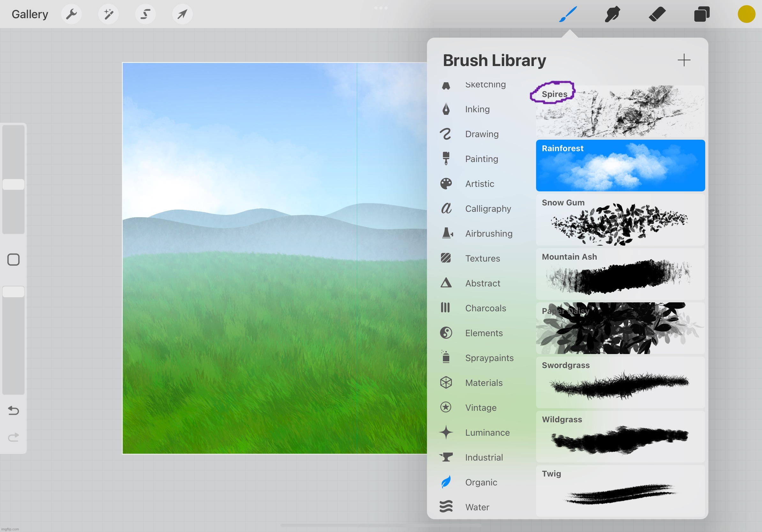Choose the Paper Daisy brush
This screenshot has height=532, width=762.
620,329
